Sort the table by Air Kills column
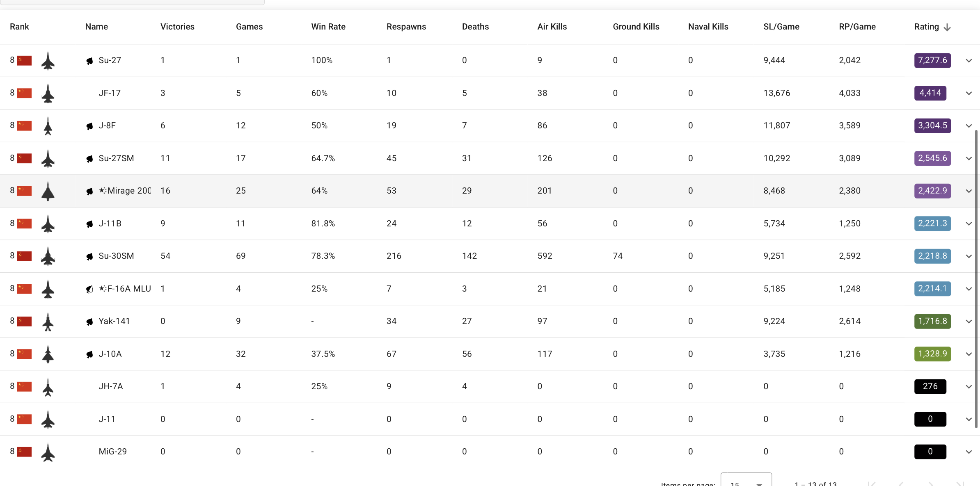Screen dimensions: 980x486 [552, 27]
